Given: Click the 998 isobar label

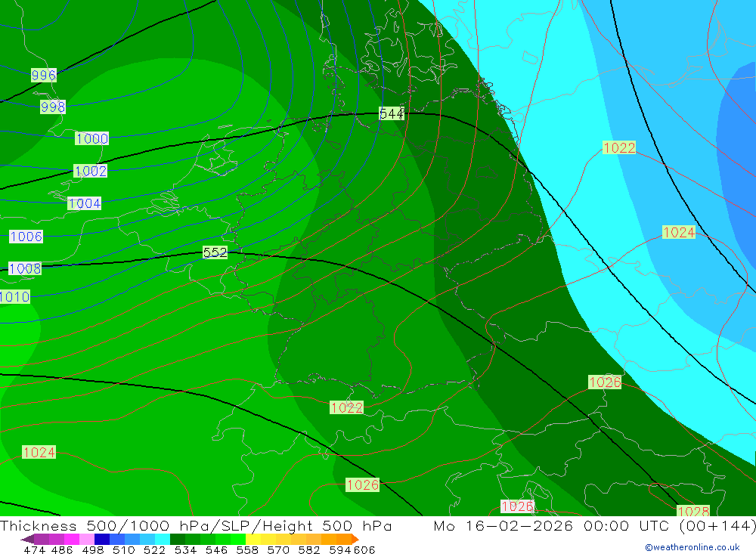Looking at the screenshot, I should (x=53, y=107).
